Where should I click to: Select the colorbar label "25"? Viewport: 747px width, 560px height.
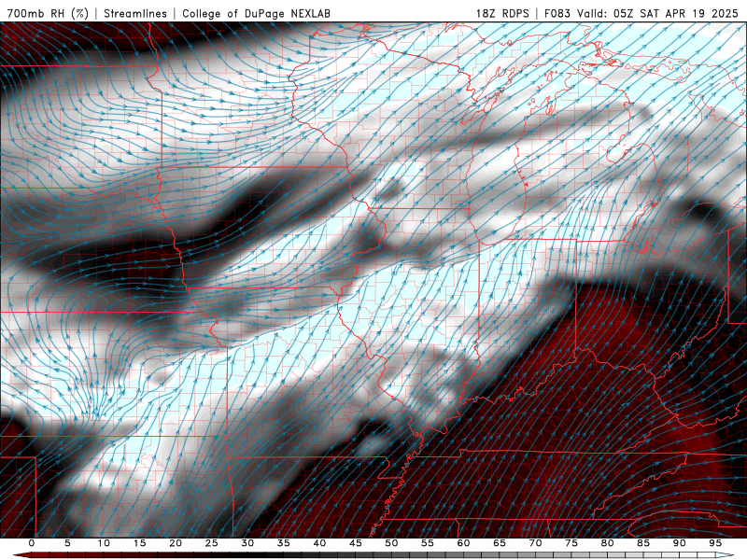pyautogui.click(x=212, y=543)
